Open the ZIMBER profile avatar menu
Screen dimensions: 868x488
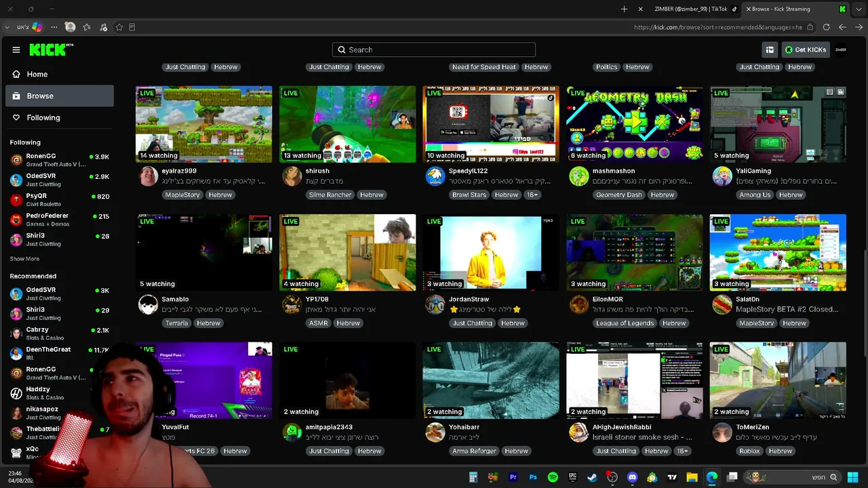(x=841, y=49)
